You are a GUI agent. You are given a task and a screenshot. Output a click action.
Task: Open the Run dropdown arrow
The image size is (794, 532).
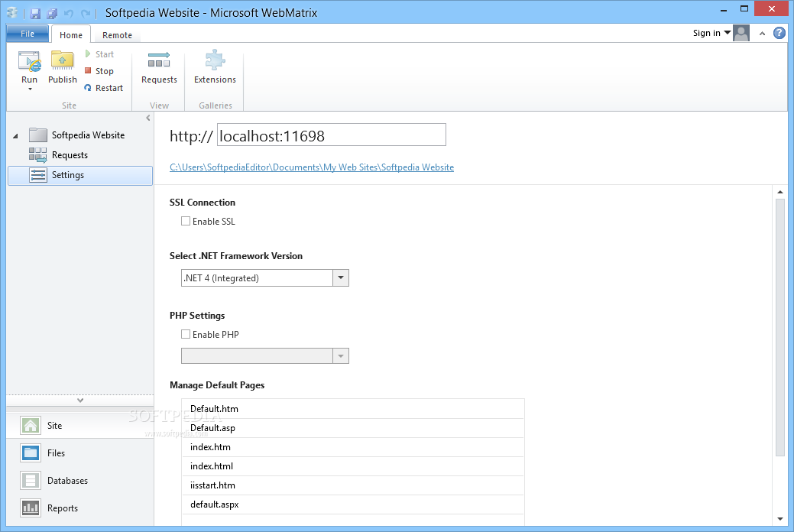pyautogui.click(x=30, y=89)
